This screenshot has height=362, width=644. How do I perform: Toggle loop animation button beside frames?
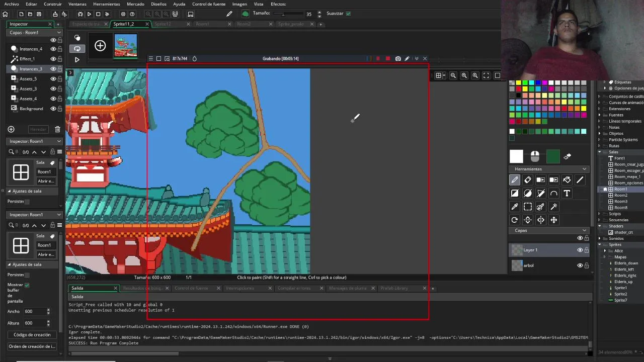click(x=77, y=49)
